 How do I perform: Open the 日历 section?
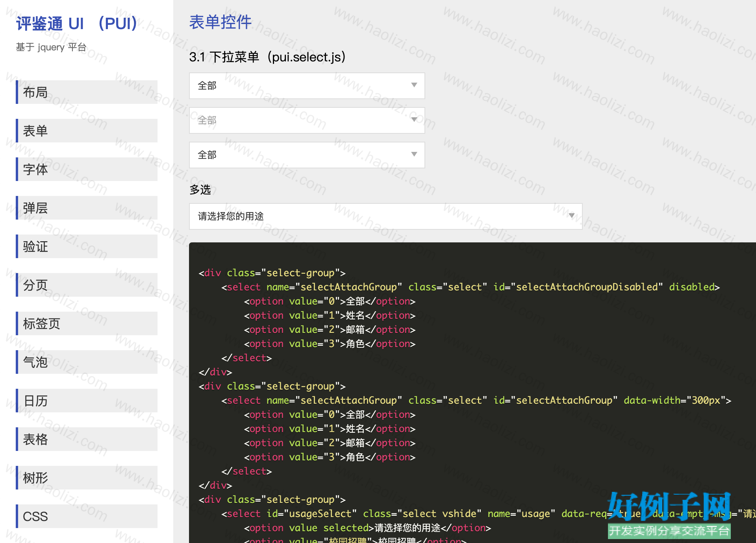87,401
